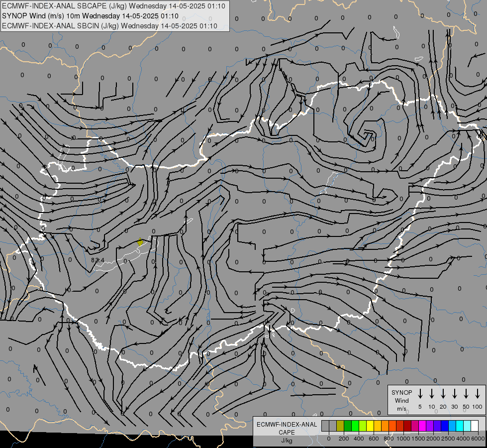Click the wind arrow above the 10 label
The width and height of the screenshot is (487, 448).
431,394
